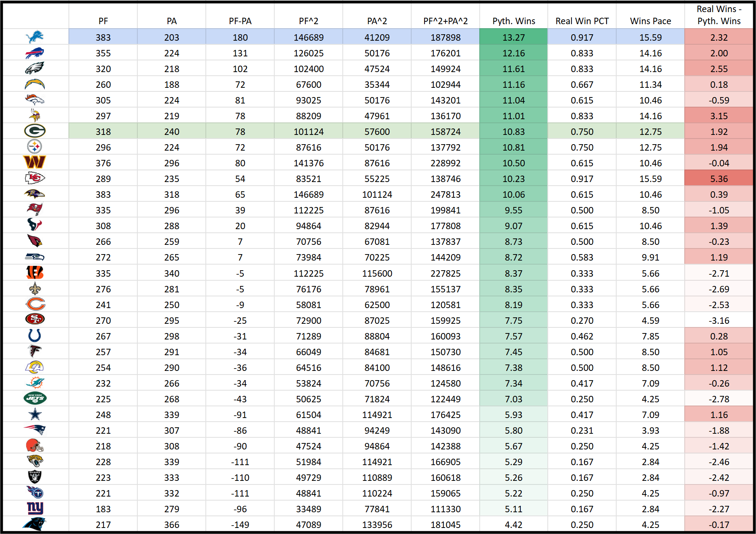Select the PA^2 cell 133956
The width and height of the screenshot is (756, 534).
[377, 524]
